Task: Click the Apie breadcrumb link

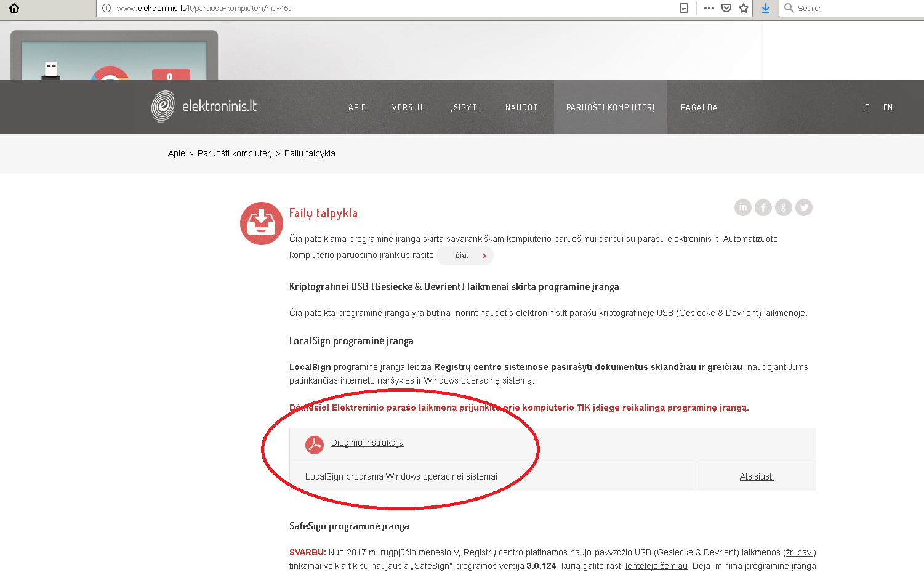Action: click(x=177, y=153)
